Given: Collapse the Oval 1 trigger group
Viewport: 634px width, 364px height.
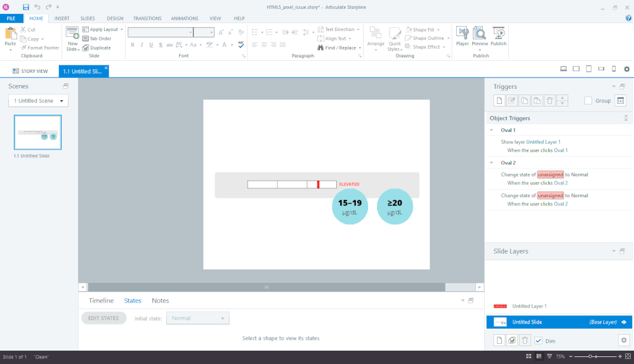Looking at the screenshot, I should click(x=491, y=130).
